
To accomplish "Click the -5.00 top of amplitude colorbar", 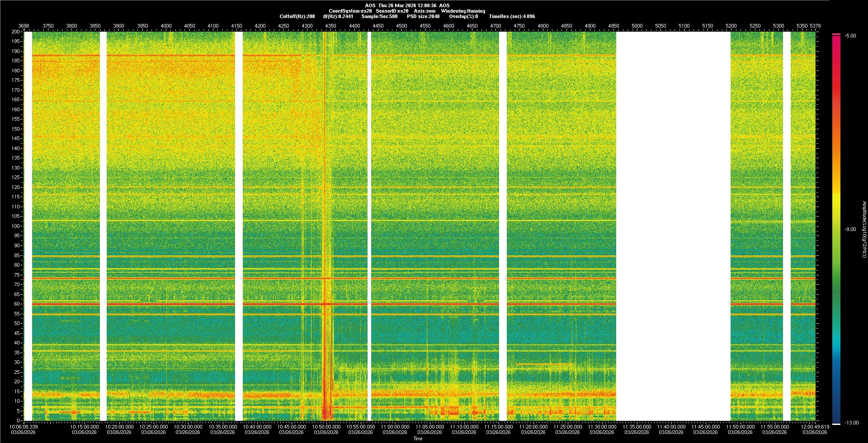I will (850, 36).
